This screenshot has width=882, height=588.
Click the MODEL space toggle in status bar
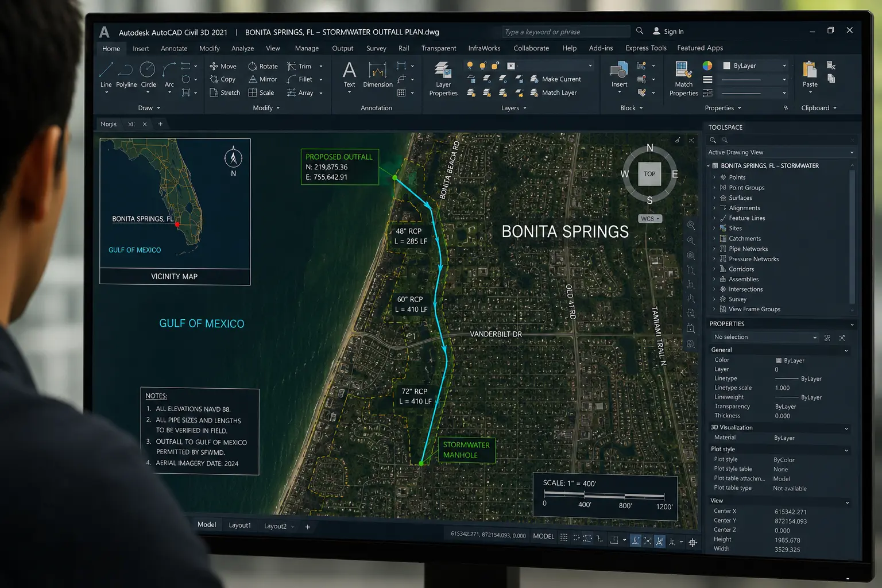point(543,536)
